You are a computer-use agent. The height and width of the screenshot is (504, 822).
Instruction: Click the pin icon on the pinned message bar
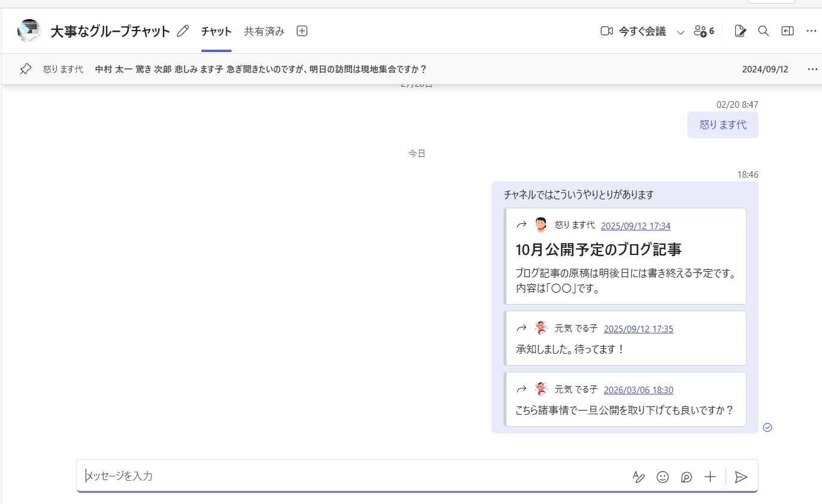pos(25,69)
